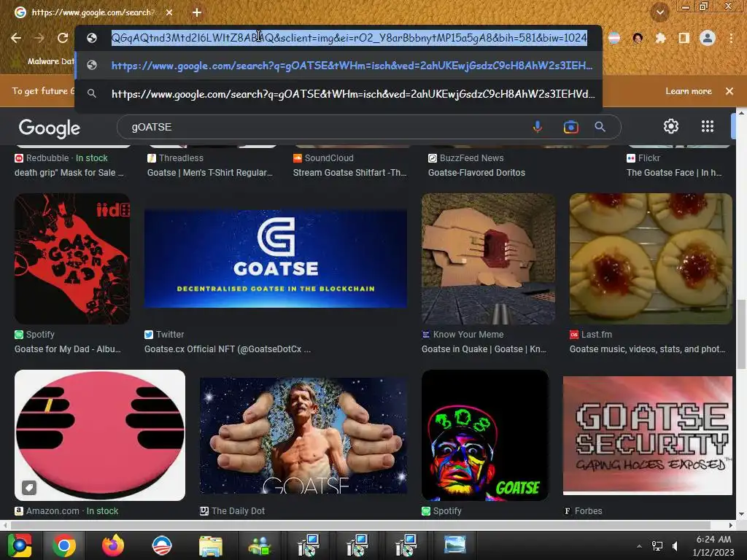The image size is (747, 560).
Task: Open the File Explorer folder taskbar icon
Action: point(211,545)
